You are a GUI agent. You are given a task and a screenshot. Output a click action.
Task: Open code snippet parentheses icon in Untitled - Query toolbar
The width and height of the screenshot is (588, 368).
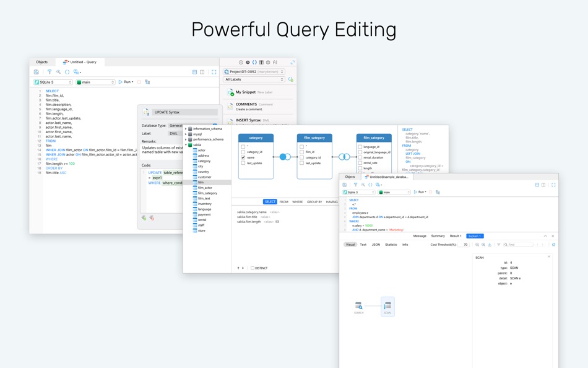pos(67,72)
